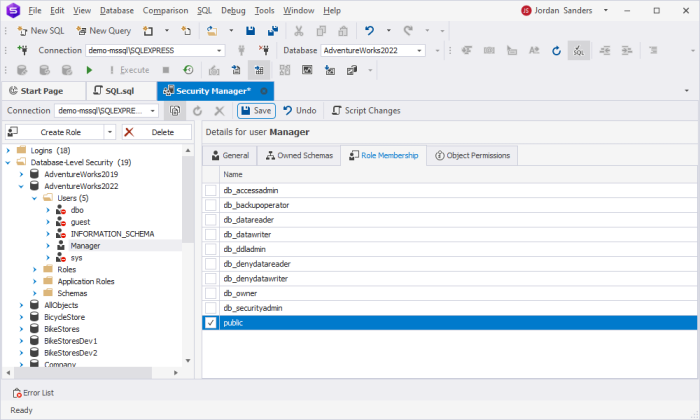Check the db_datareader role checkbox
This screenshot has height=420, width=700.
[x=211, y=220]
